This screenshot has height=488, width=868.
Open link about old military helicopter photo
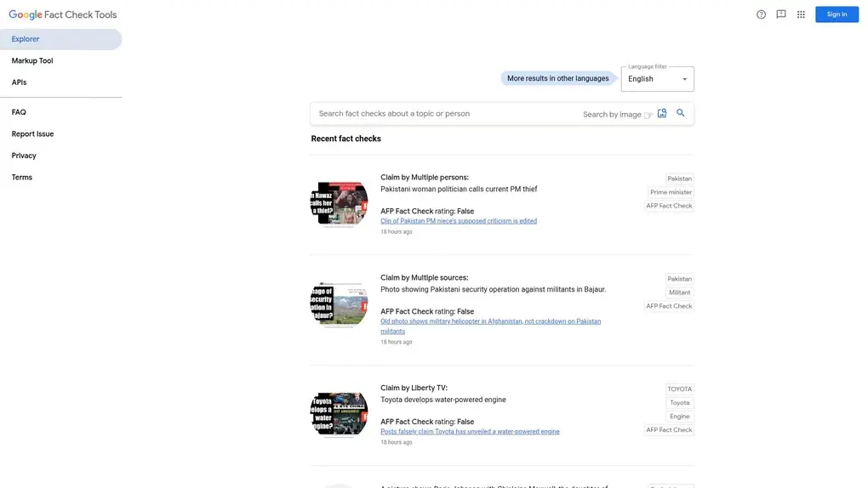point(490,326)
